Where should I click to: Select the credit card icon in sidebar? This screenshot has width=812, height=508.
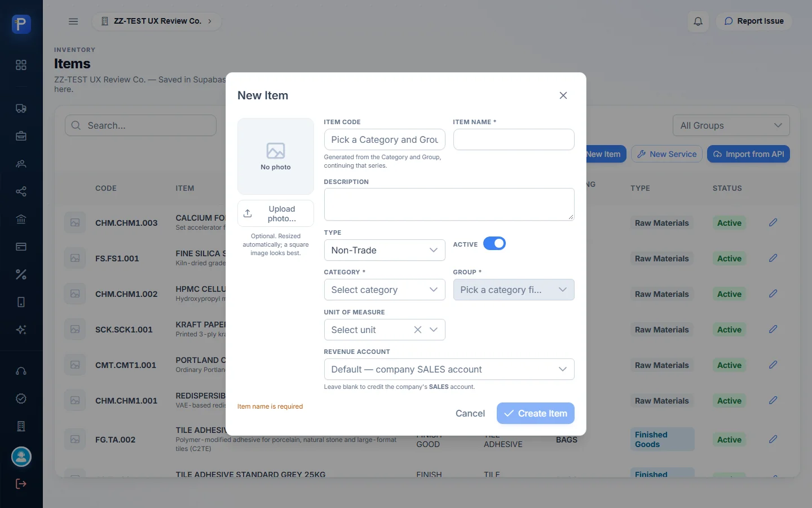21,247
